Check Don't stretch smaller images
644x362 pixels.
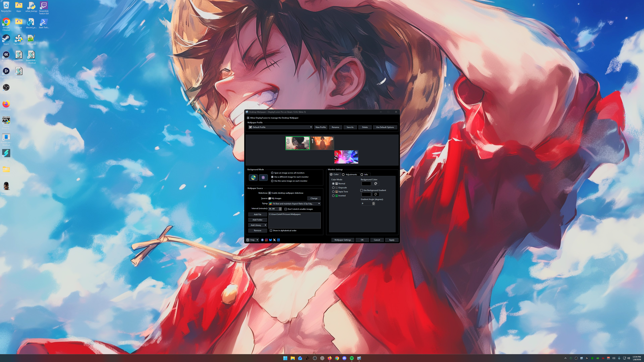[x=286, y=209]
